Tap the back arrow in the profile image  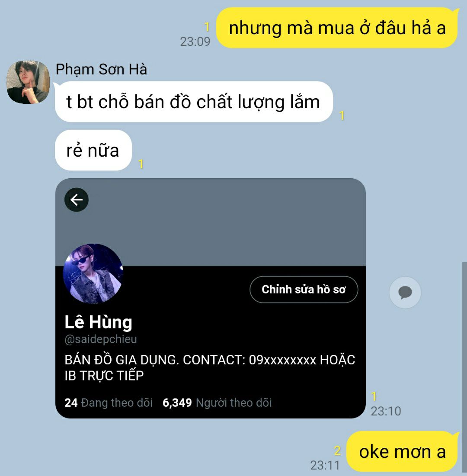77,200
